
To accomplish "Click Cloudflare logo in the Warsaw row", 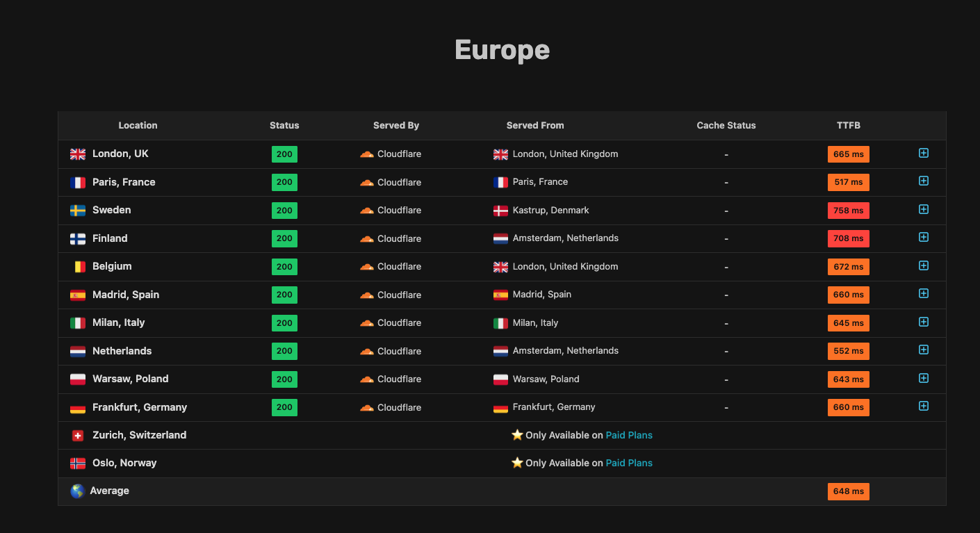I will pyautogui.click(x=367, y=379).
